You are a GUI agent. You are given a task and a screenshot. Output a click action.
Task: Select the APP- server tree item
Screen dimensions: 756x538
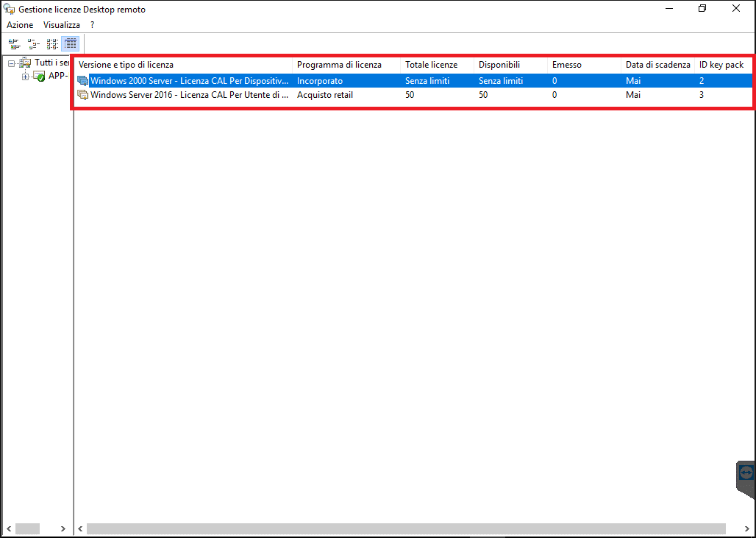(x=58, y=76)
